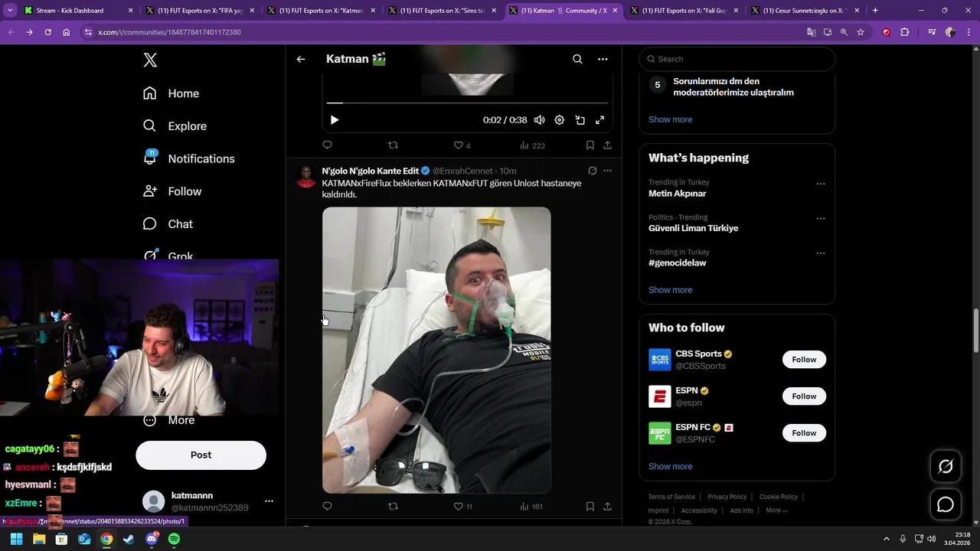Follow ESPN FC
The image size is (980, 551).
point(804,433)
